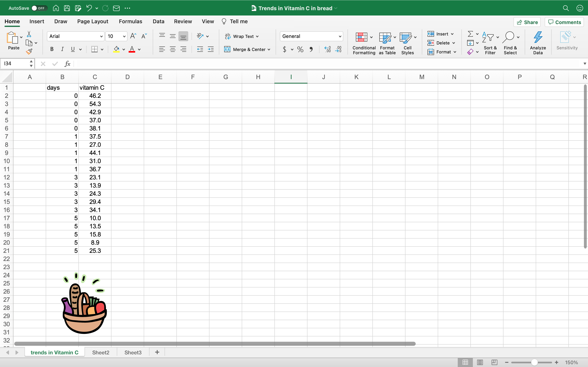Expand the Arial font name dropdown

[101, 36]
